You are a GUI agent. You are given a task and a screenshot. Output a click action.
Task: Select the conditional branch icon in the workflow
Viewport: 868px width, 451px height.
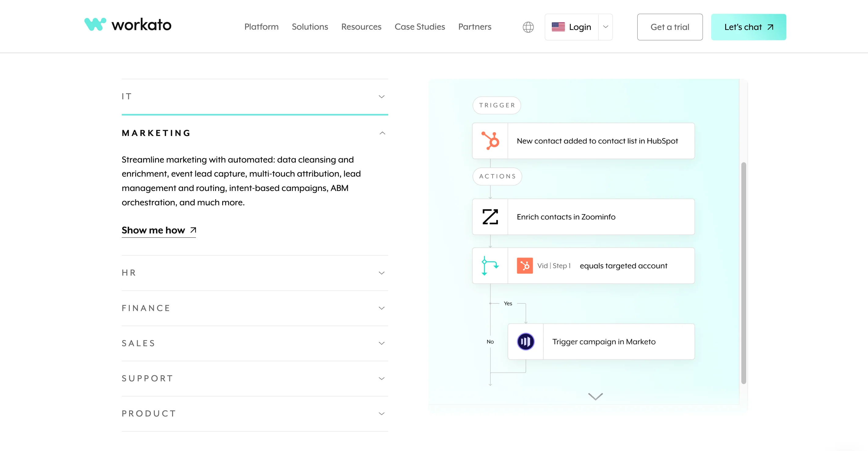490,266
